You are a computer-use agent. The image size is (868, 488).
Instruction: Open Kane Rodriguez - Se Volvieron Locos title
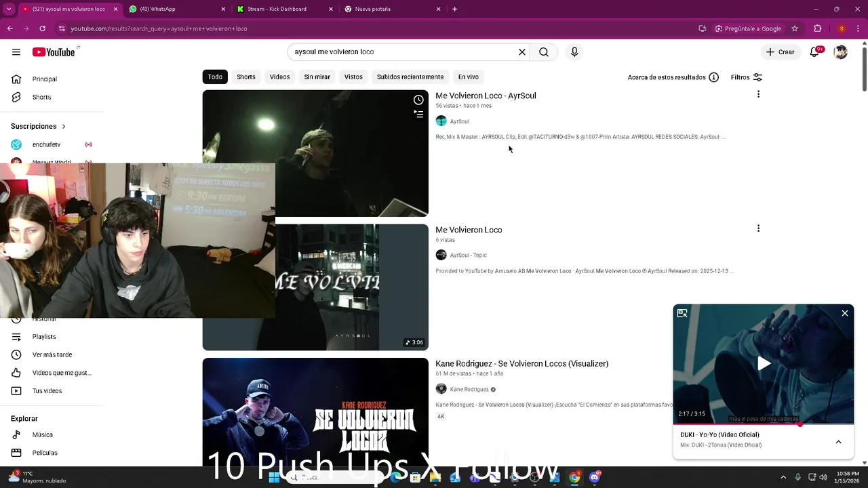coord(521,364)
